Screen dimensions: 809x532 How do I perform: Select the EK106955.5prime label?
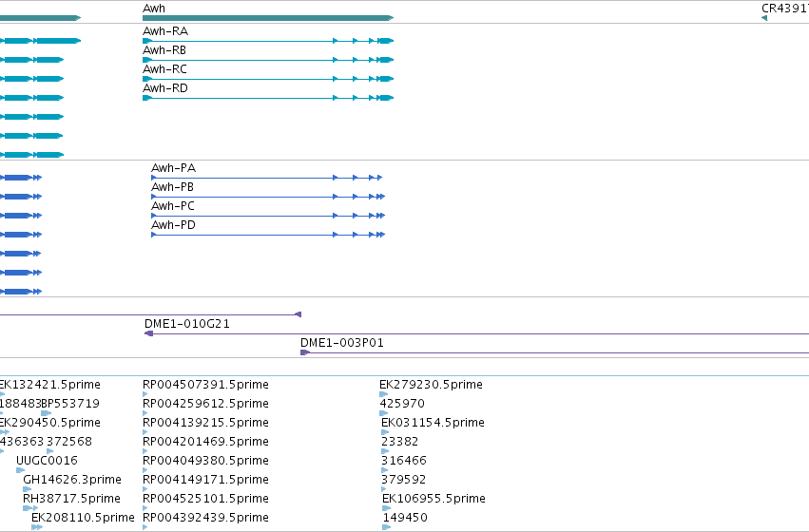(x=433, y=499)
